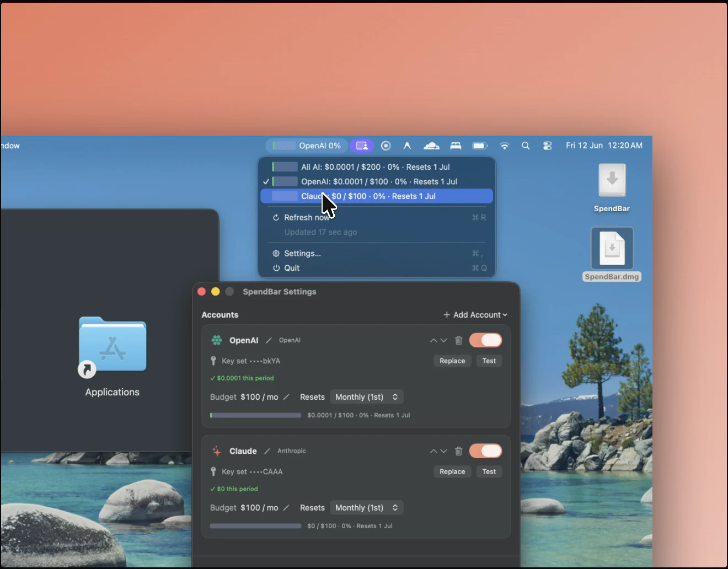Click Replace for the Claude key
Viewport: 728px width, 569px height.
(x=452, y=472)
